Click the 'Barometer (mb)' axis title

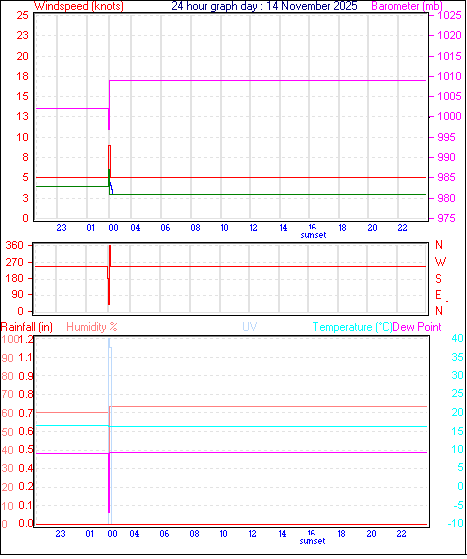tap(407, 6)
